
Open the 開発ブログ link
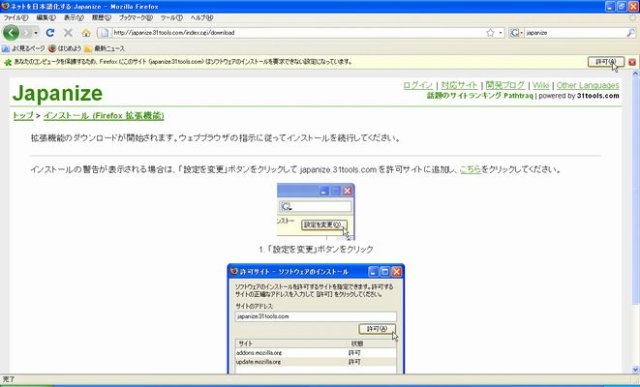point(505,85)
